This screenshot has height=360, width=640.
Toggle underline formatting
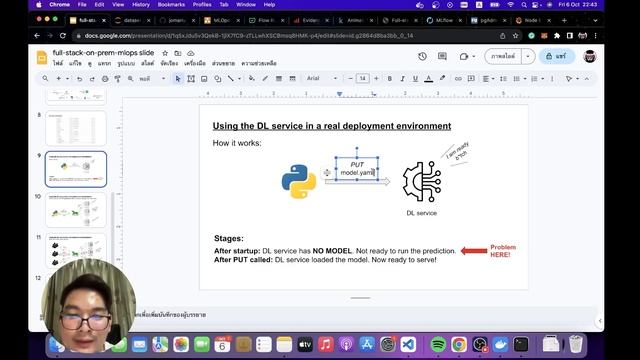[416, 78]
